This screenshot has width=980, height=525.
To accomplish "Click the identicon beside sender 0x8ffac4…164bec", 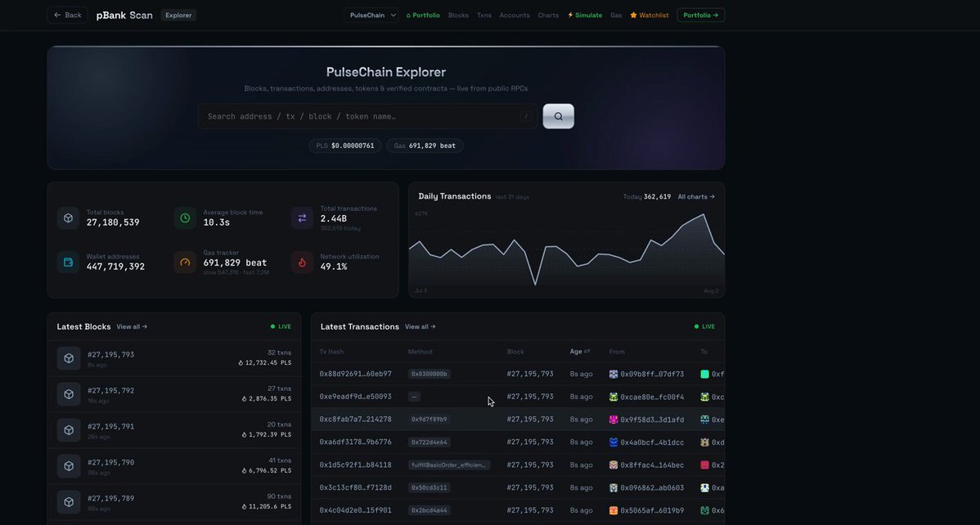I will click(614, 465).
